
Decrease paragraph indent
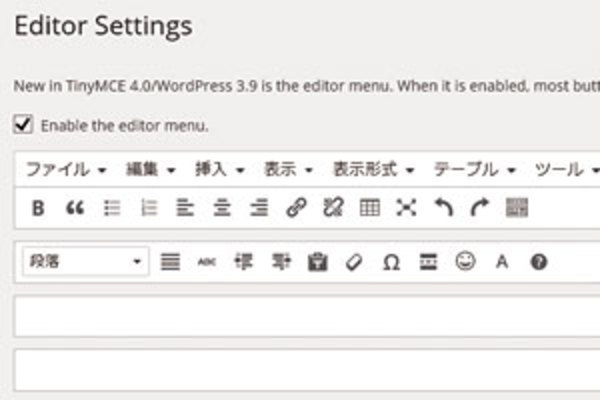pyautogui.click(x=243, y=262)
